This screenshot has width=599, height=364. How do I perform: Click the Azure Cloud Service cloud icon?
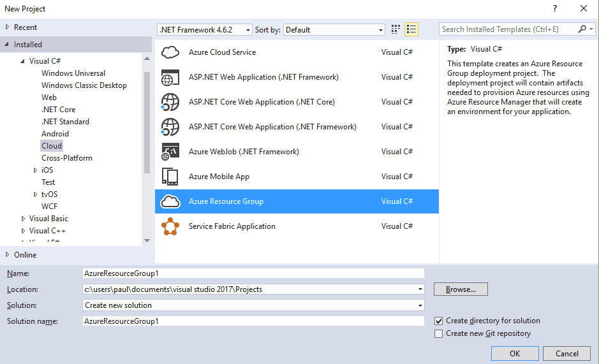pyautogui.click(x=170, y=52)
